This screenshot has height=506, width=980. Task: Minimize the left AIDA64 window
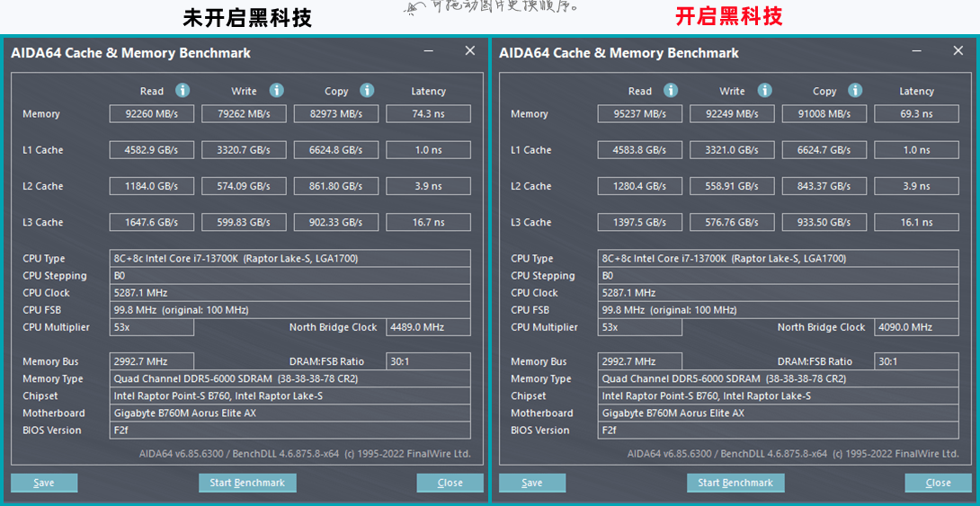(429, 51)
